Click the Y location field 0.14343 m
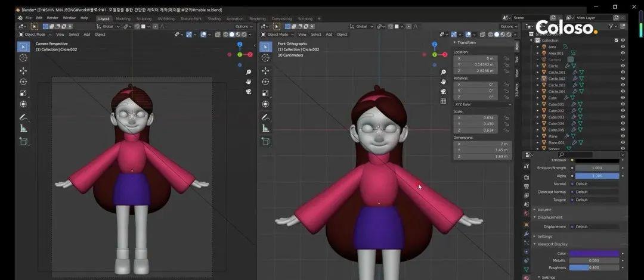 click(476, 65)
